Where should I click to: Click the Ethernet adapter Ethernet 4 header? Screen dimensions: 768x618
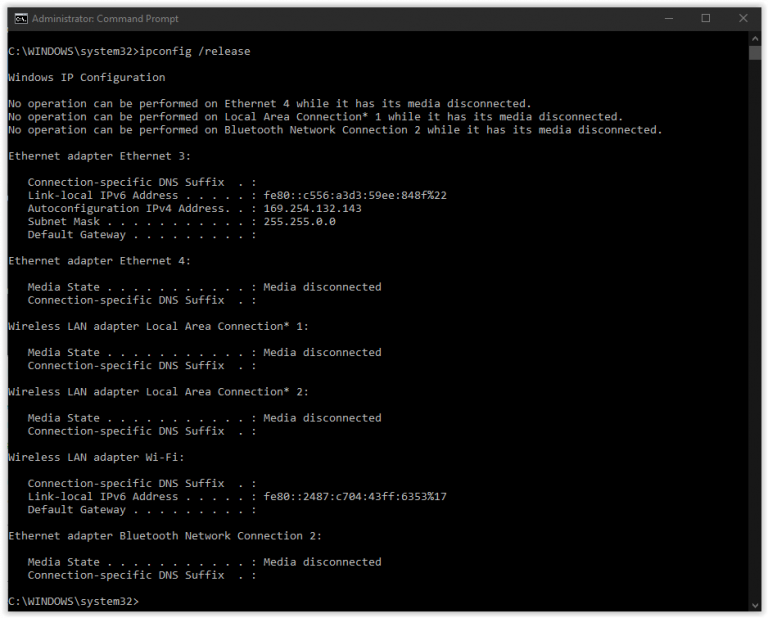[99, 261]
